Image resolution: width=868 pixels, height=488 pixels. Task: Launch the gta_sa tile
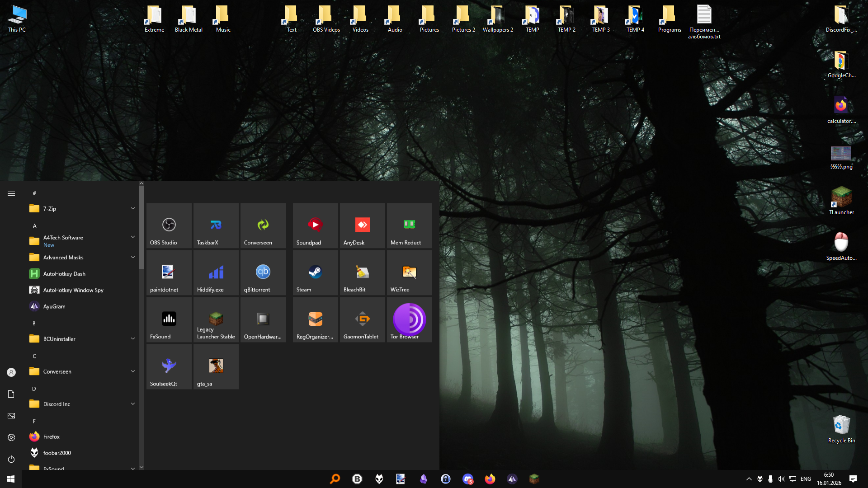click(x=216, y=366)
